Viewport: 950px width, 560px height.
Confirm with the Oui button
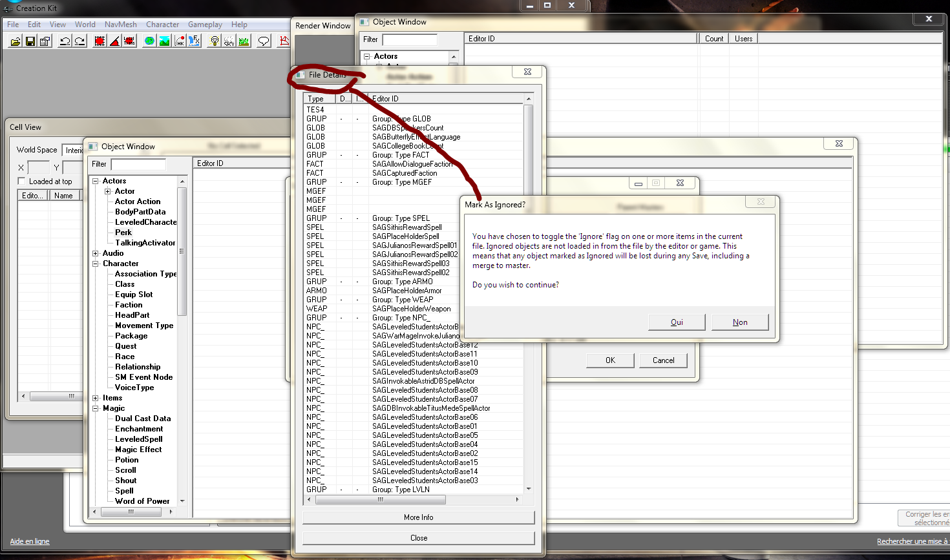coord(677,322)
